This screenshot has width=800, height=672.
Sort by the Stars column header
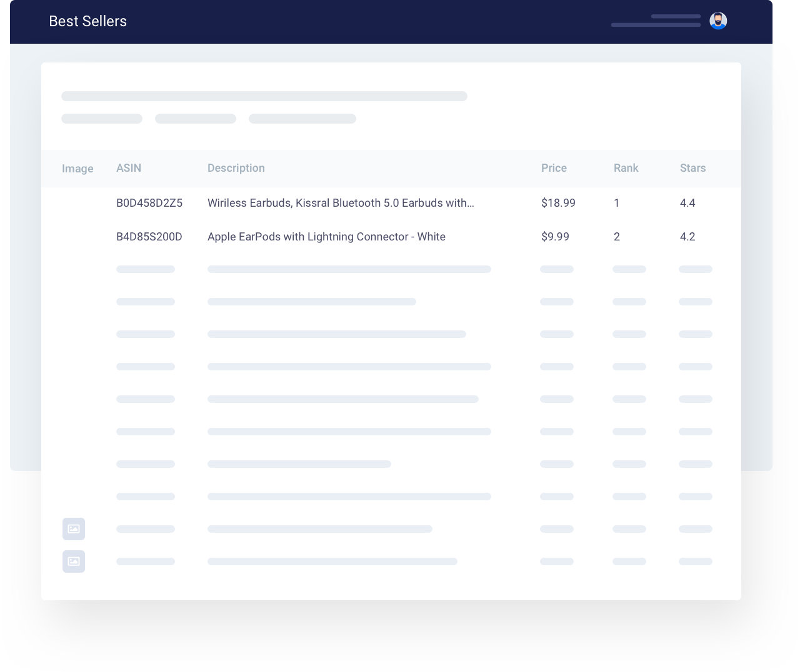(692, 168)
